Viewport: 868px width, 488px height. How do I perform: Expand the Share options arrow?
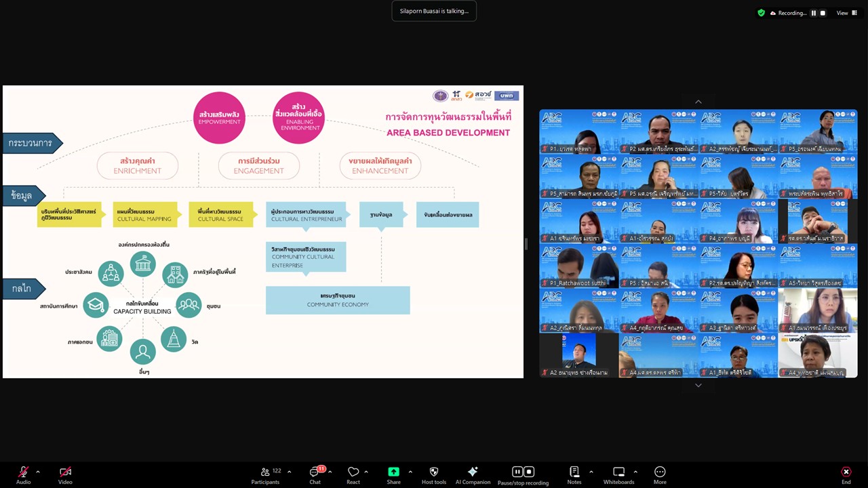click(x=410, y=472)
